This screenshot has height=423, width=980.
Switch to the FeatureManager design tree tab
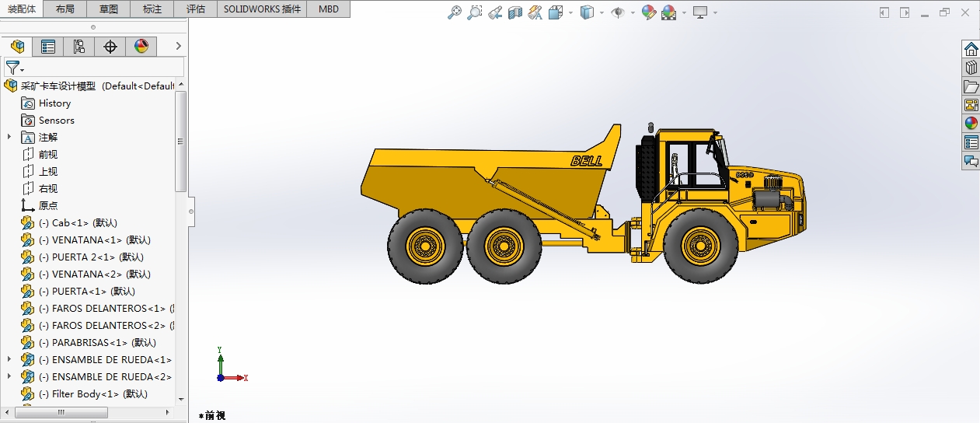(x=17, y=47)
